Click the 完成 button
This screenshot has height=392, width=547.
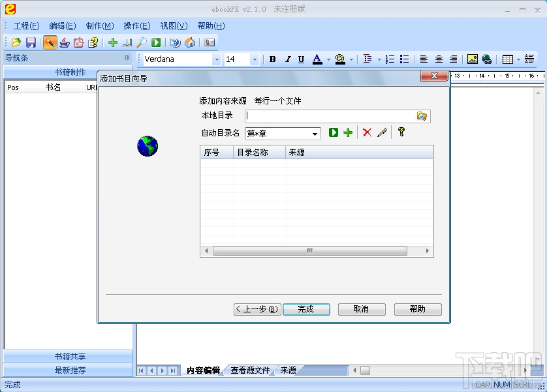pyautogui.click(x=306, y=309)
